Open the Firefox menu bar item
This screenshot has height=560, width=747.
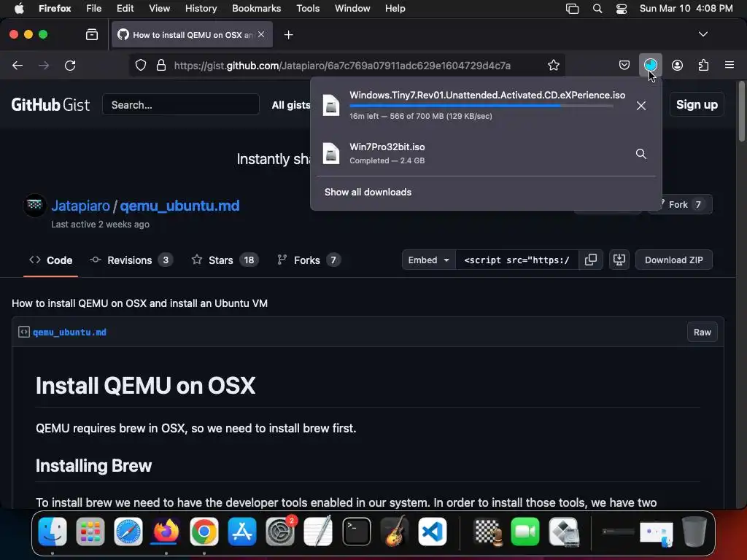click(55, 8)
